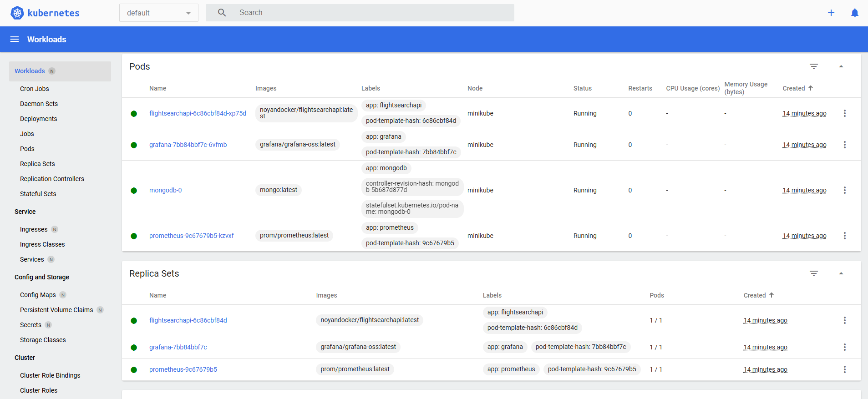
Task: Sort Replica Sets by Created arrow
Action: tap(772, 295)
